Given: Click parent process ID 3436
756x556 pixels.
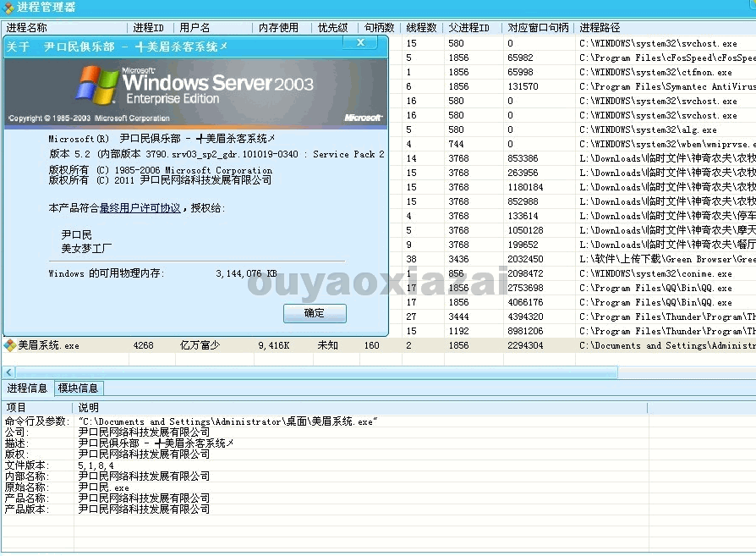Looking at the screenshot, I should [458, 259].
